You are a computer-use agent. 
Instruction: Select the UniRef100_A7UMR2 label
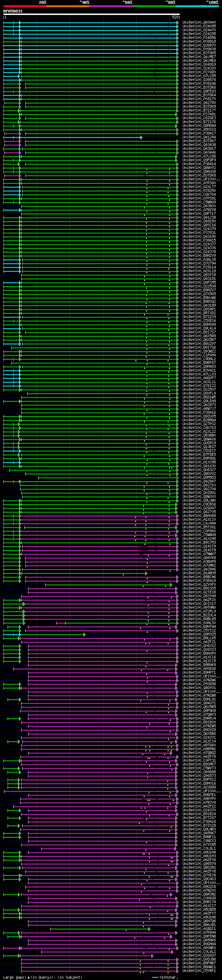199,565
